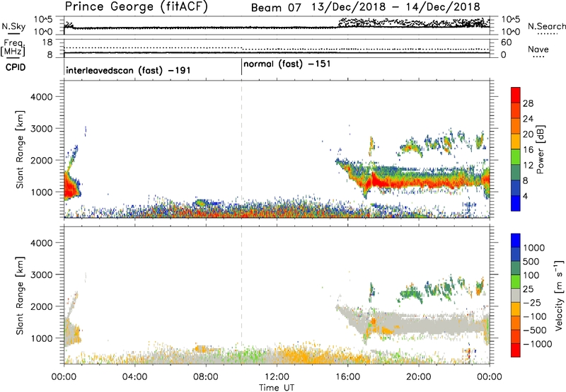Viewport: 566px width, 392px height.
Task: Click the 'Velocity [m s-1]' colorbar label
Action: pos(559,295)
